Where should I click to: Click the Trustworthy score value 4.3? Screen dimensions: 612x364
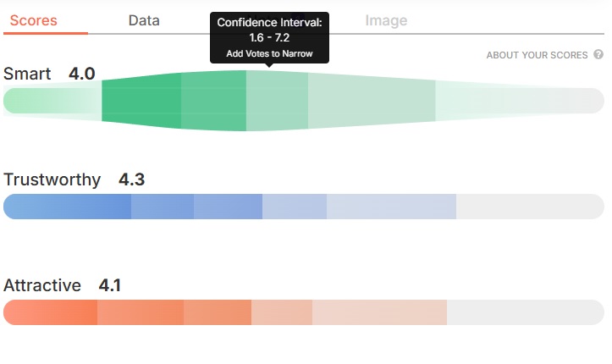click(x=132, y=179)
